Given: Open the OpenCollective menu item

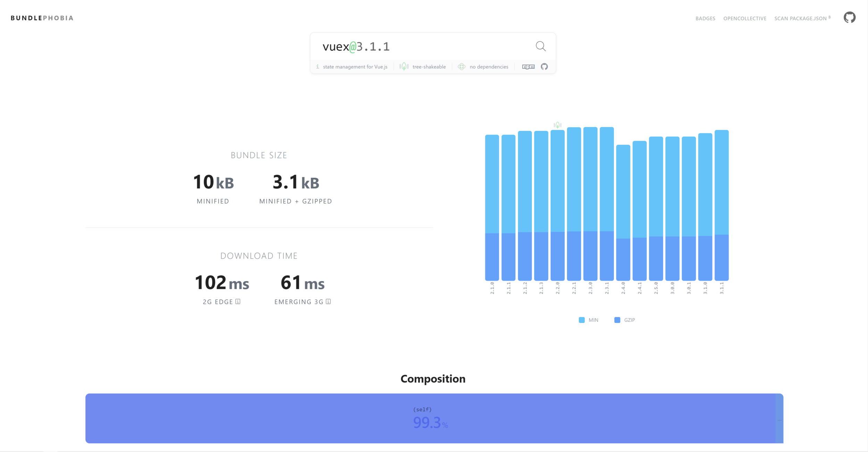Looking at the screenshot, I should [x=745, y=18].
